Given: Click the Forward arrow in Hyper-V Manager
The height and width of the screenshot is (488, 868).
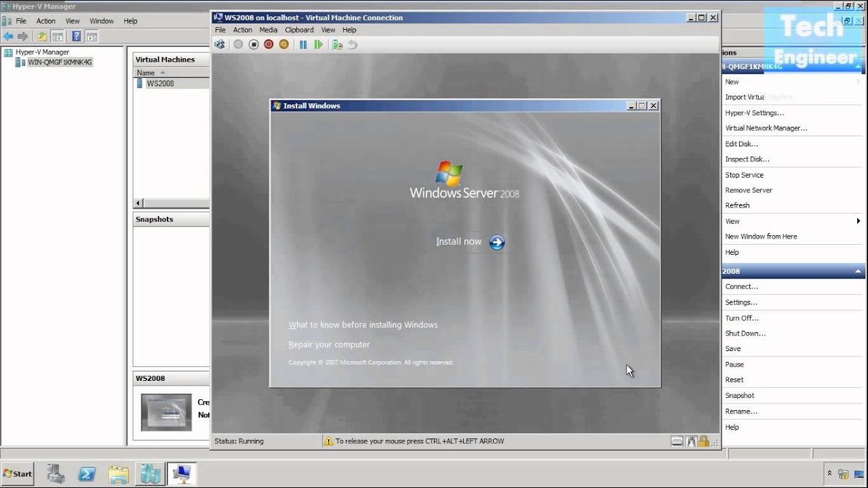Looking at the screenshot, I should tap(23, 37).
